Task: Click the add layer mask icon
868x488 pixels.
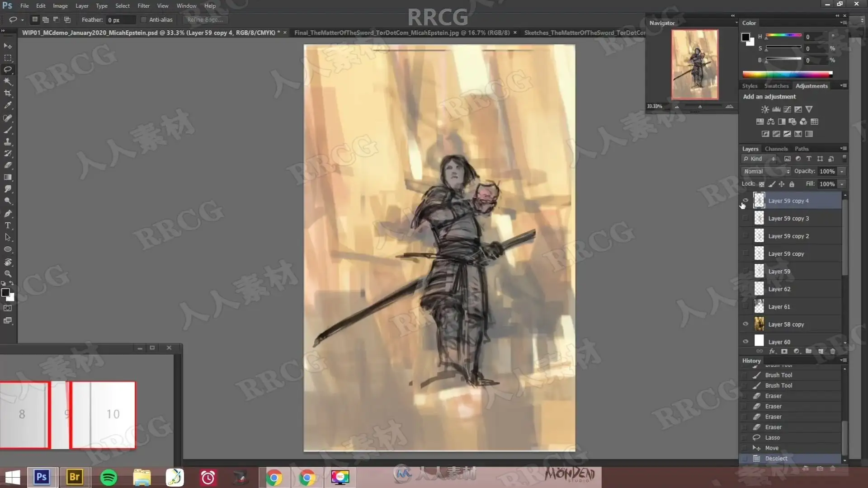Action: click(784, 351)
